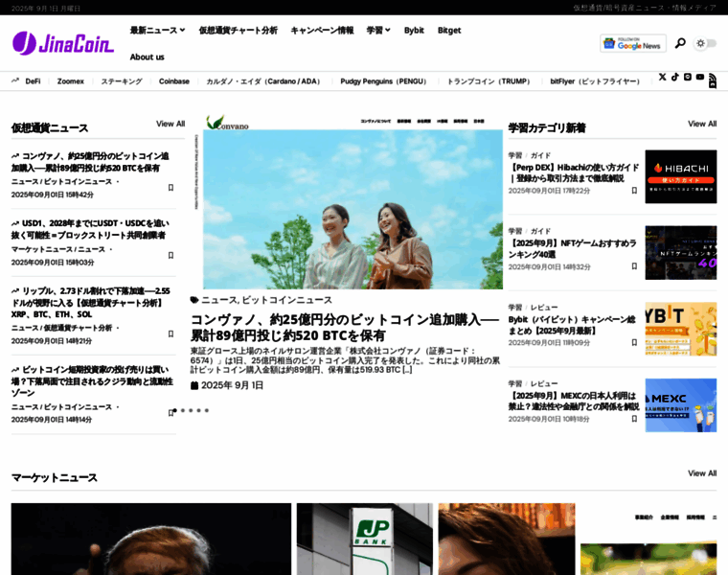
Task: Select the DeFi trending tag
Action: click(x=33, y=81)
